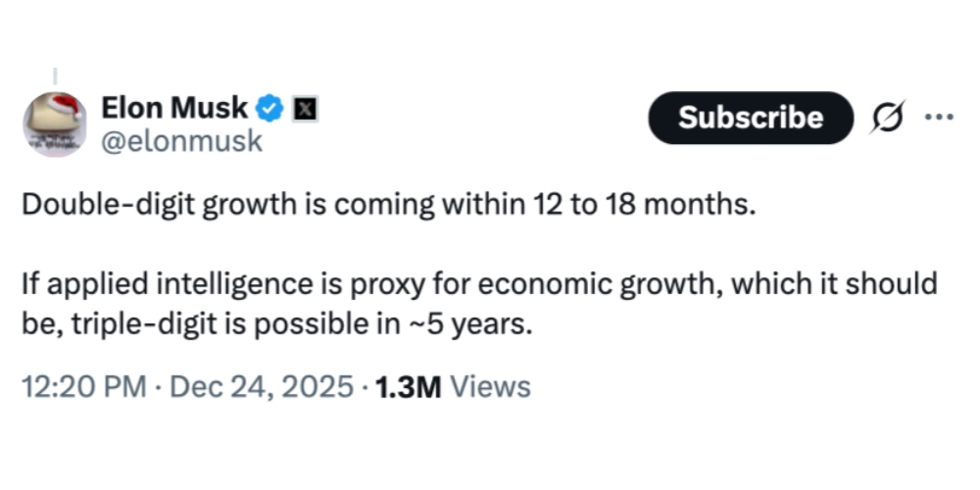Click the Views label
The height and width of the screenshot is (490, 980).
pyautogui.click(x=495, y=386)
